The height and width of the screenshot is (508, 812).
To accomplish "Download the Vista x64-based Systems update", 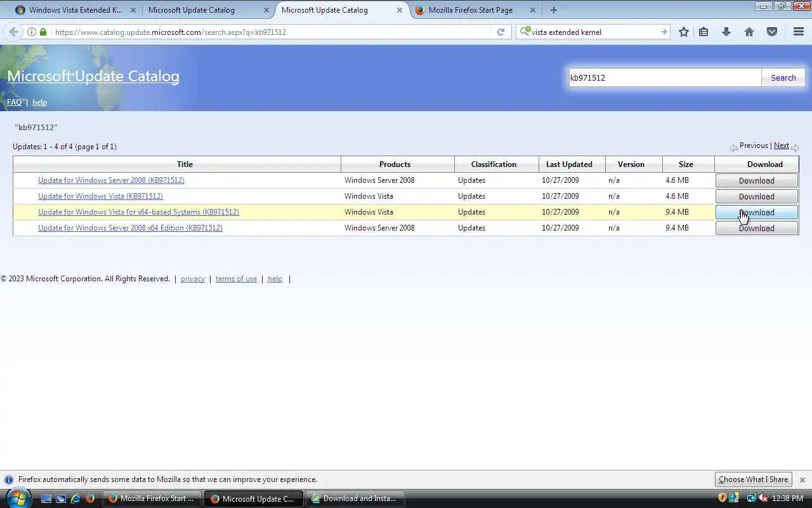I will coord(757,212).
